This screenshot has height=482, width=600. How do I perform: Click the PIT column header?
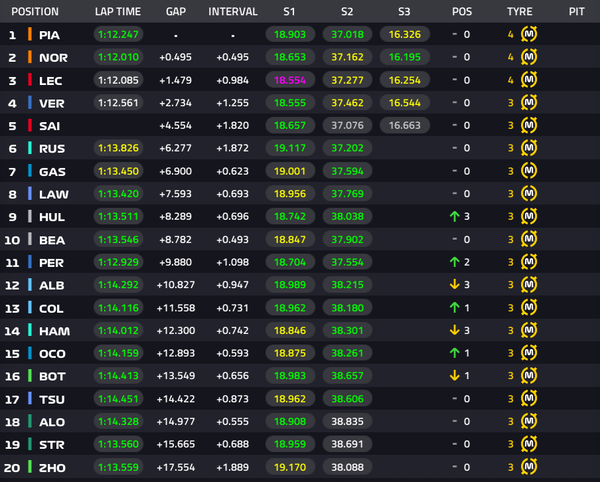point(577,11)
